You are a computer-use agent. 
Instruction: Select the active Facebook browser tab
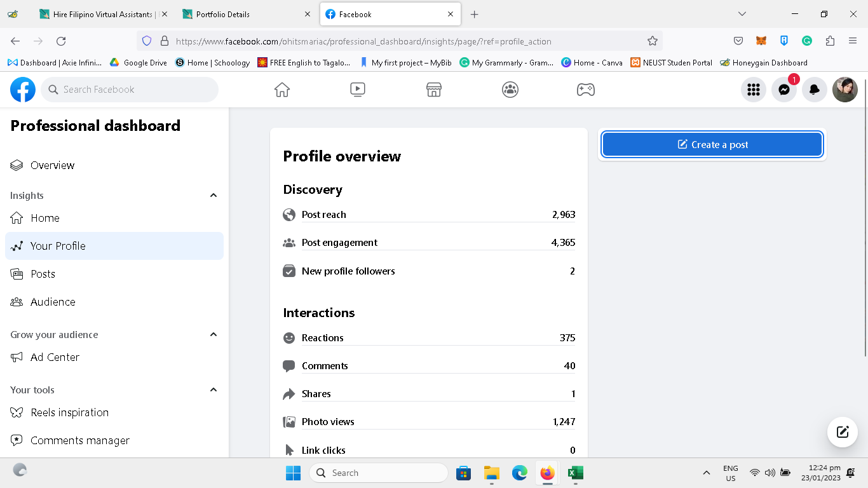point(390,14)
